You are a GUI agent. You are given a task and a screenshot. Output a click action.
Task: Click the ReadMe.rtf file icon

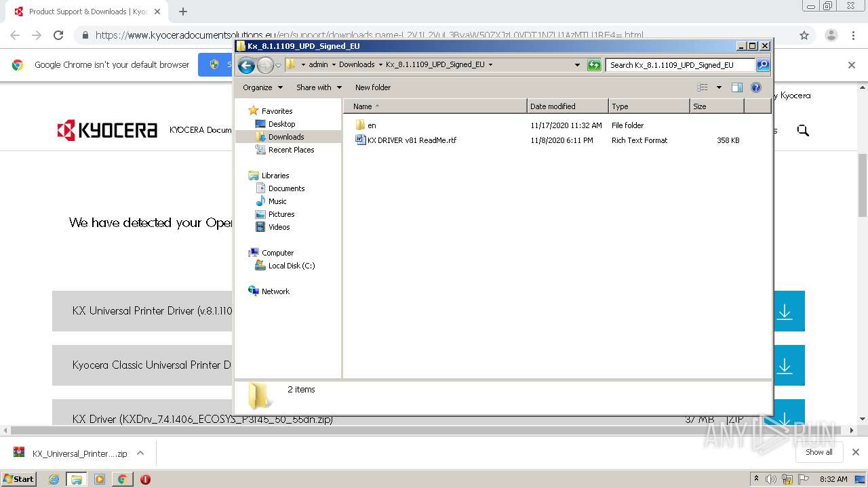(360, 140)
